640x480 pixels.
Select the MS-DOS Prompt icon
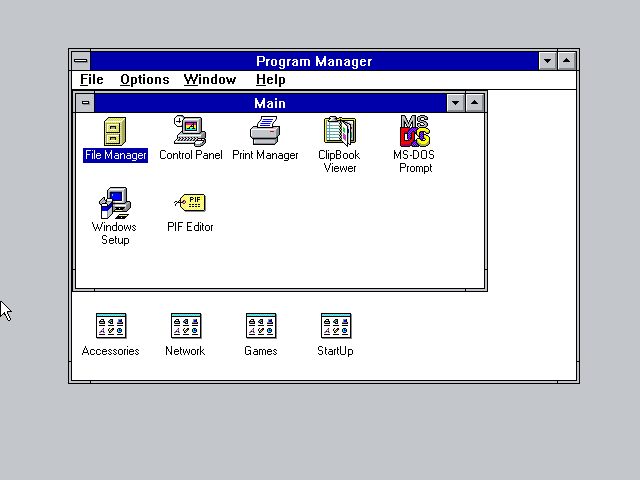tap(415, 131)
